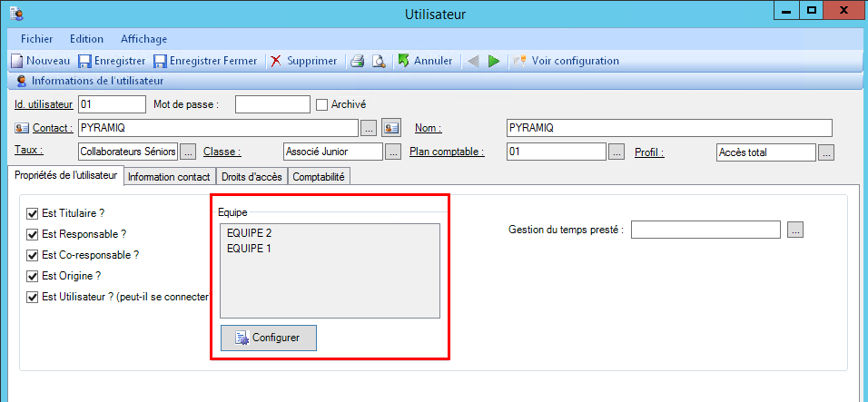Screen dimensions: 868x402
Task: Open the Classe browse ellipsis button
Action: pyautogui.click(x=393, y=152)
